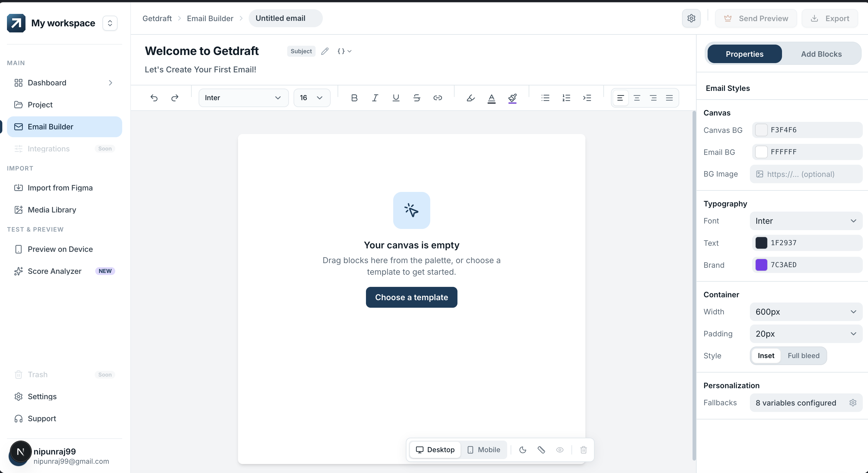868x473 pixels.
Task: Click the Canvas BG color swatch
Action: pos(761,130)
